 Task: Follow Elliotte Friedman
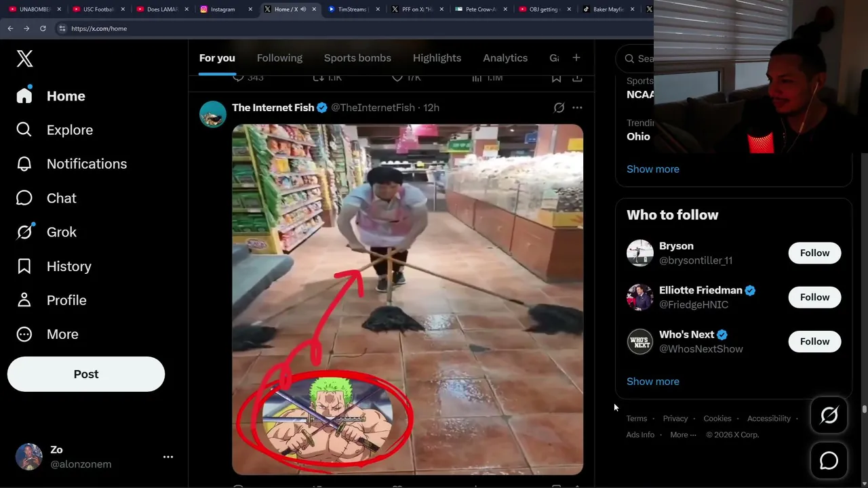pyautogui.click(x=814, y=297)
